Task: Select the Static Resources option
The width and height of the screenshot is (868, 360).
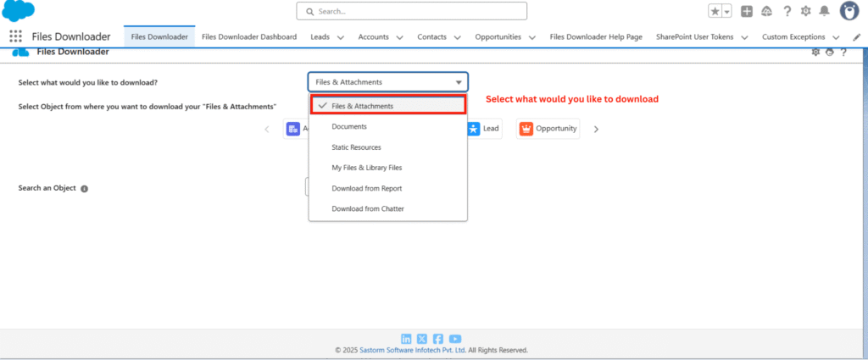Action: click(x=388, y=147)
